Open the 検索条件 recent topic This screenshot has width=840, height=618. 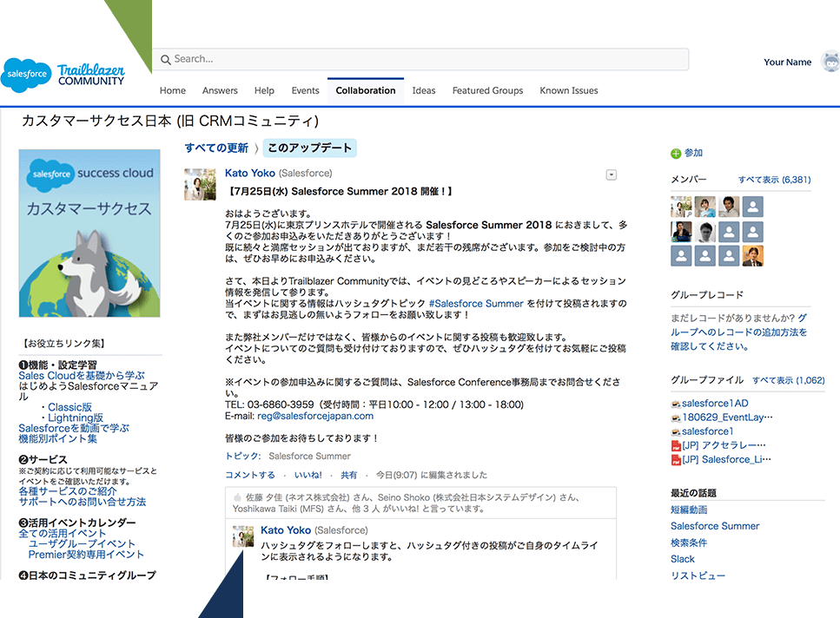pyautogui.click(x=689, y=542)
